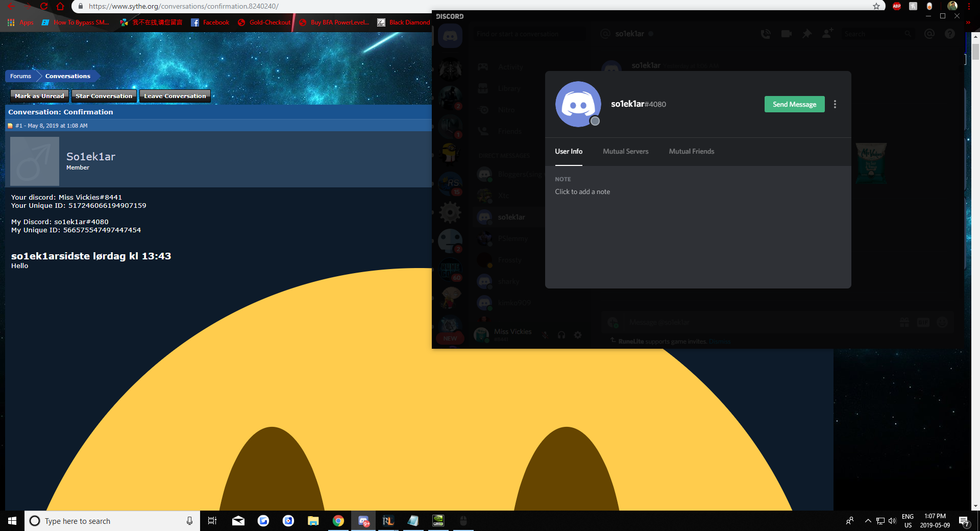
Task: Open Windows notification center
Action: coord(964,521)
